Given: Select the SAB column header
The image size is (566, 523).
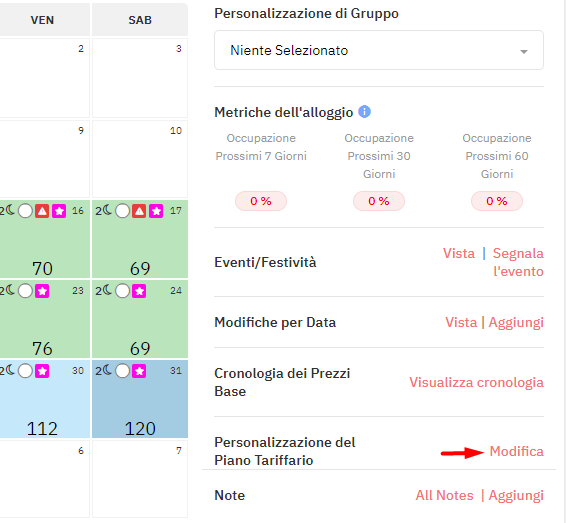Looking at the screenshot, I should 140,20.
